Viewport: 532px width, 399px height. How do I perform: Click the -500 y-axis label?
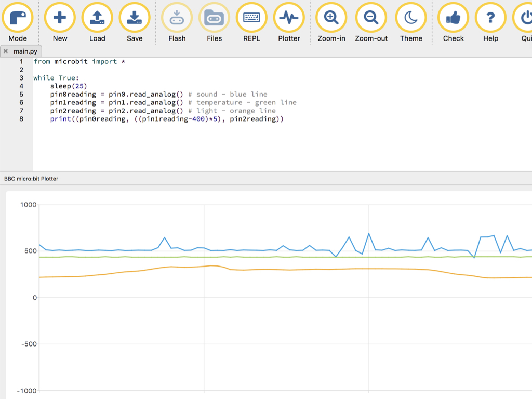click(x=29, y=344)
